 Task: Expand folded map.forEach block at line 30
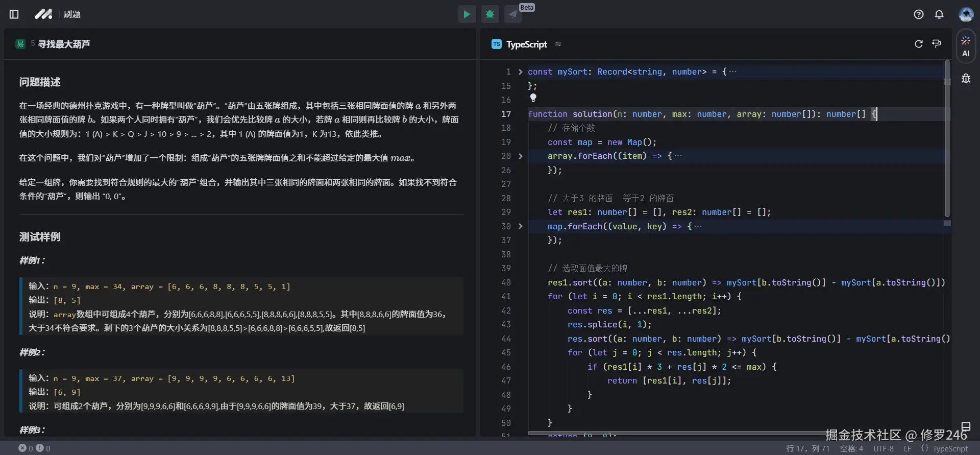click(520, 226)
